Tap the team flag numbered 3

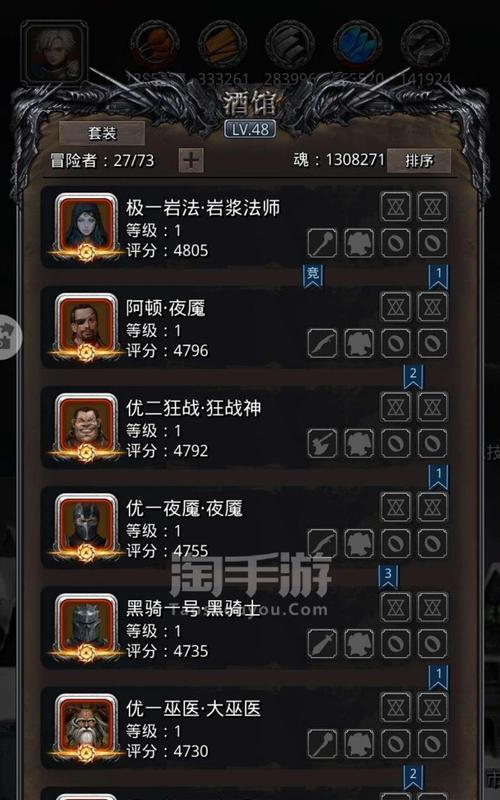click(388, 576)
